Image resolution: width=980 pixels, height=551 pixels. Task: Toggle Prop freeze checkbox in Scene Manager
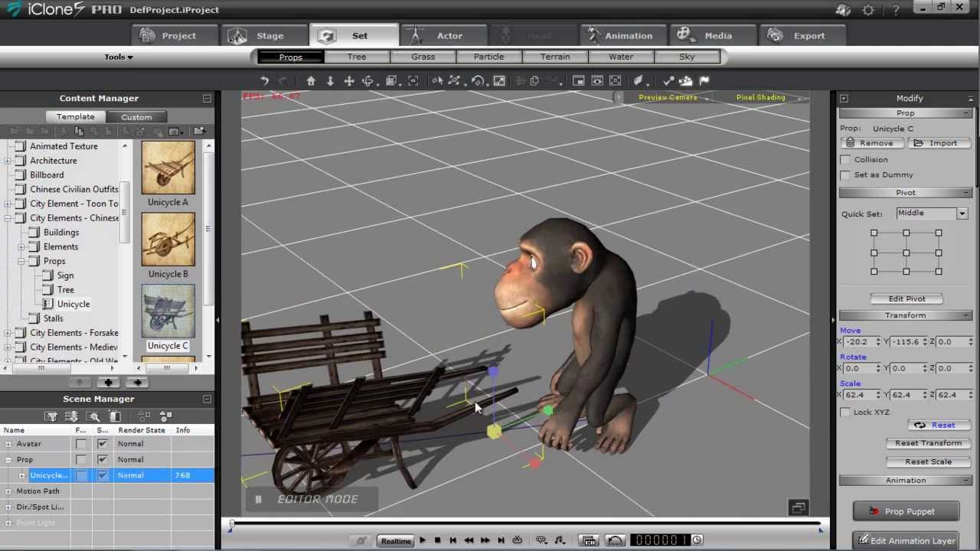81,459
